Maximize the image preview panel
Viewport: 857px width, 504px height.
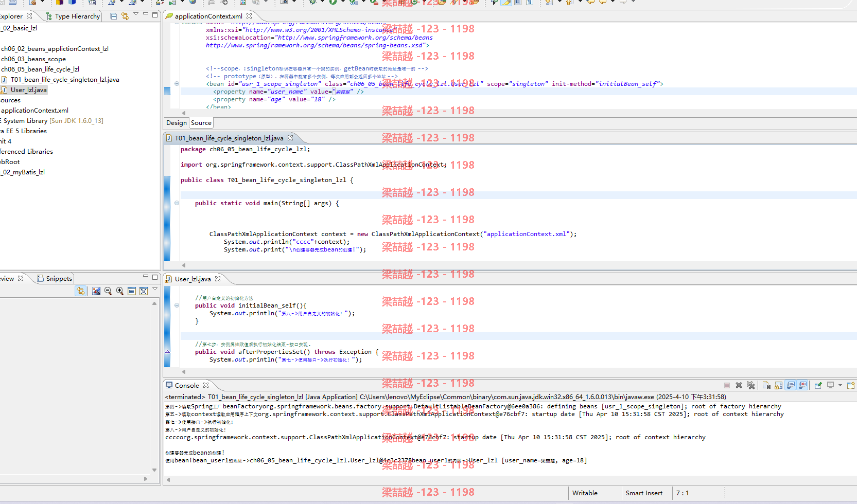[155, 277]
